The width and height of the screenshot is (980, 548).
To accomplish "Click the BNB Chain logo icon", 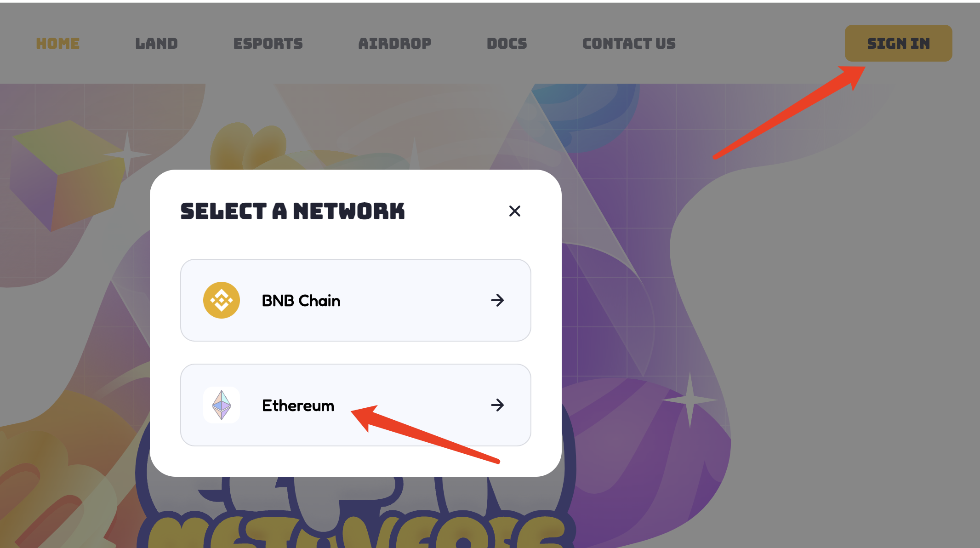I will pos(222,300).
